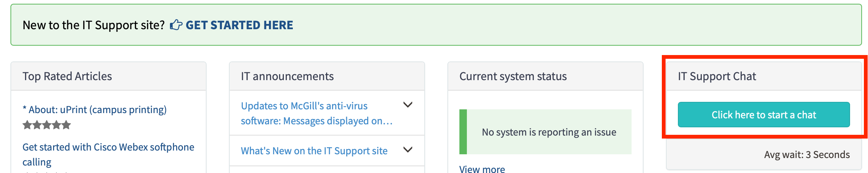The image size is (868, 173).
Task: Click the IT Support Chat panel header
Action: pyautogui.click(x=717, y=76)
